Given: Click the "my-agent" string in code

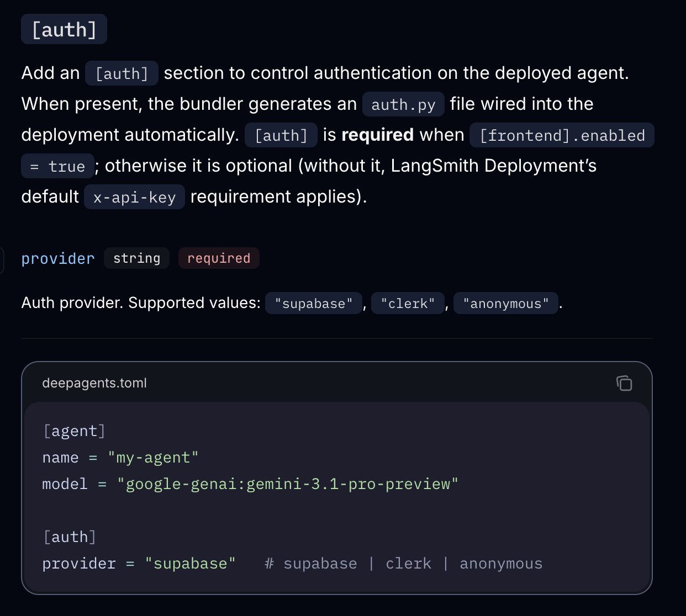Looking at the screenshot, I should 153,458.
